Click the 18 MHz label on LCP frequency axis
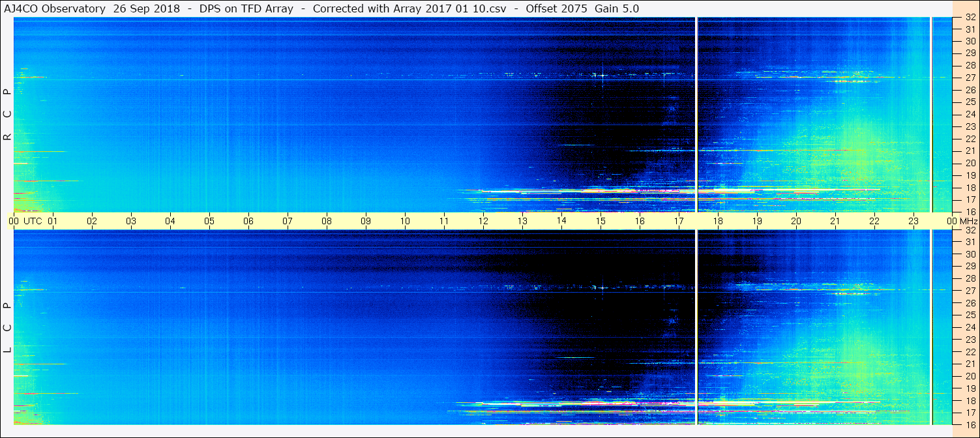The width and height of the screenshot is (980, 438). pyautogui.click(x=970, y=400)
